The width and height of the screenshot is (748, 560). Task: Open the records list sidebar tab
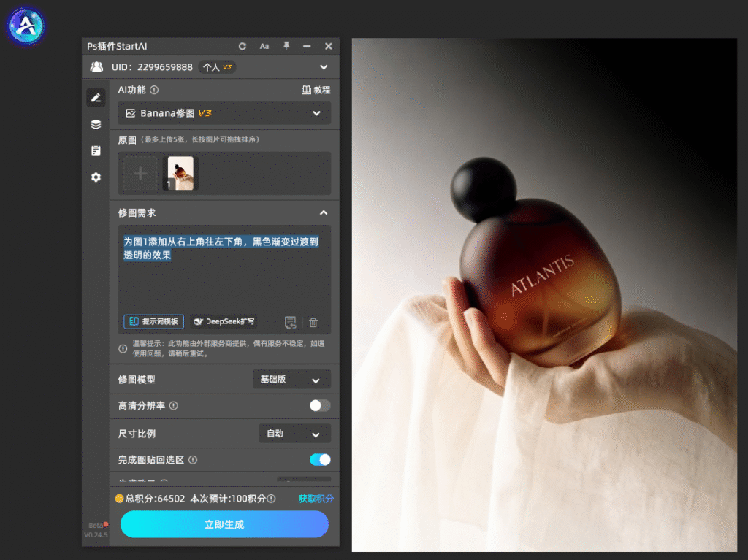96,150
